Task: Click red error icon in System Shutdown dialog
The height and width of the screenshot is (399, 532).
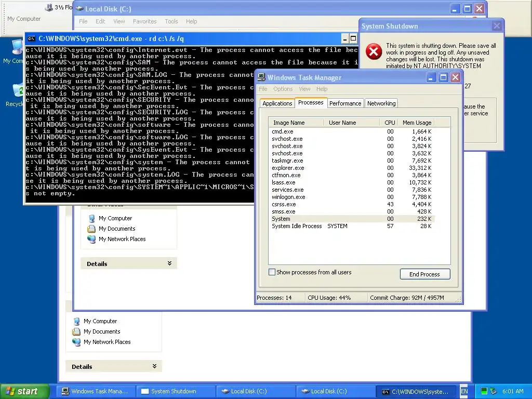Action: click(x=374, y=52)
